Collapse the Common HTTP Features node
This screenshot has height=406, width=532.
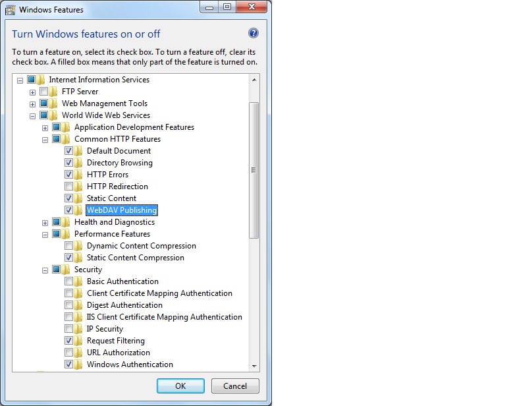coord(45,140)
